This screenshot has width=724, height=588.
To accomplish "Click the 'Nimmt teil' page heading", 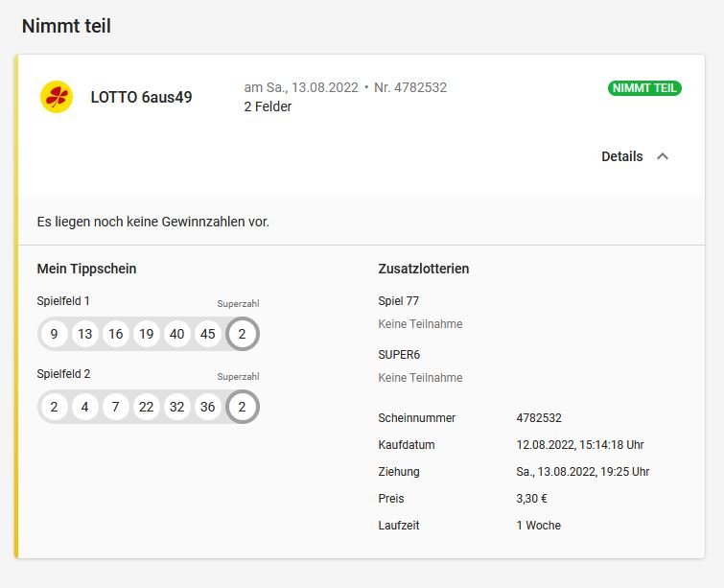I will (66, 26).
